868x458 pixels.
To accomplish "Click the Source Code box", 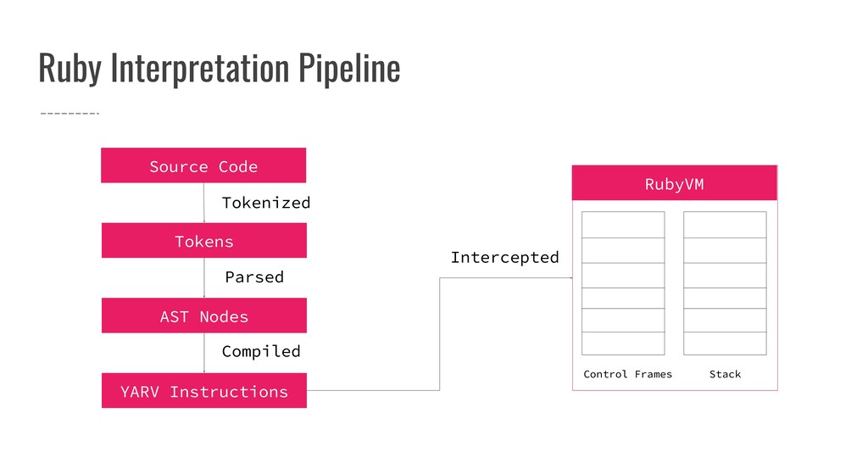I will click(203, 165).
